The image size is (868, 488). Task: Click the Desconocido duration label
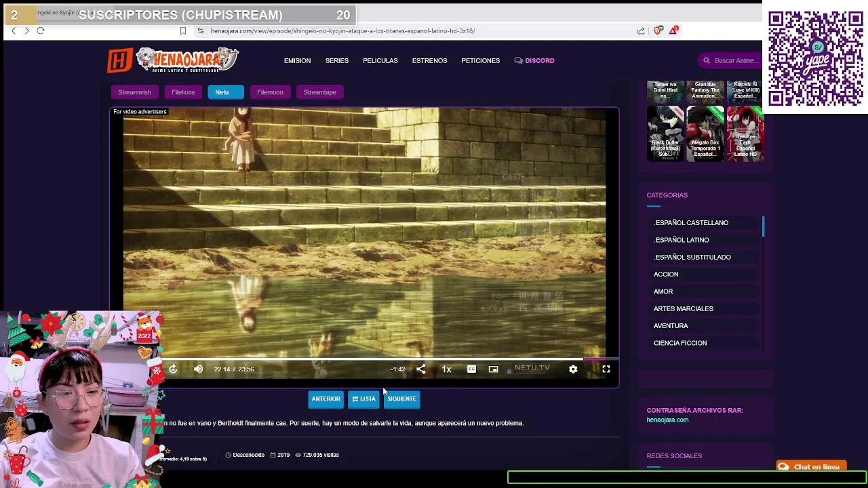click(x=245, y=455)
